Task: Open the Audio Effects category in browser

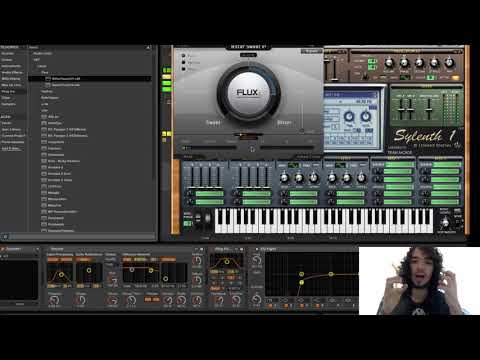Action: click(12, 72)
